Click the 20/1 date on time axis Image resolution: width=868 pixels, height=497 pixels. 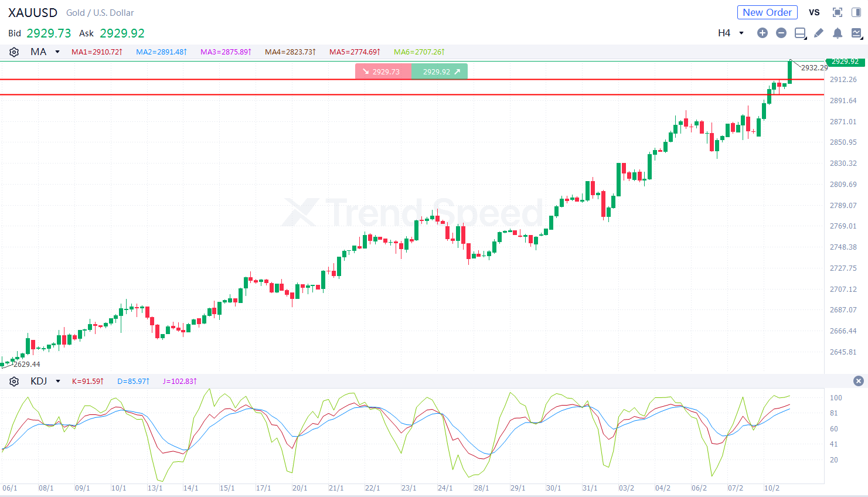[x=299, y=488]
